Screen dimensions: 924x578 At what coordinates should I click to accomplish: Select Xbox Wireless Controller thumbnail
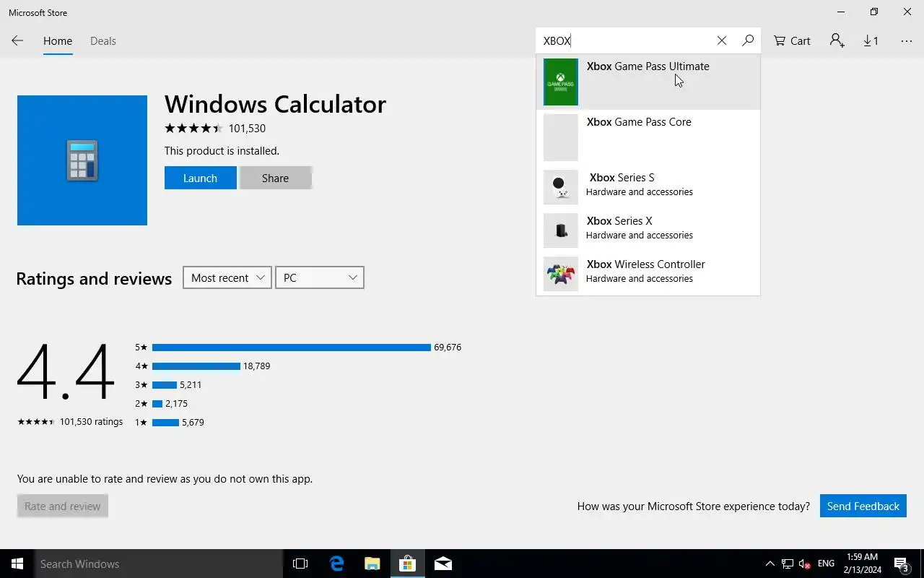[561, 274]
